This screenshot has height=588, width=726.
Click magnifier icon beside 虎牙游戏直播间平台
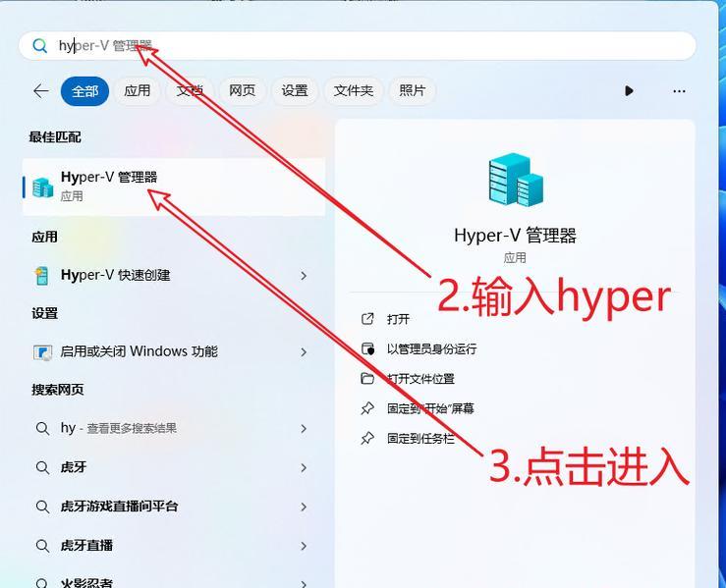tap(42, 507)
